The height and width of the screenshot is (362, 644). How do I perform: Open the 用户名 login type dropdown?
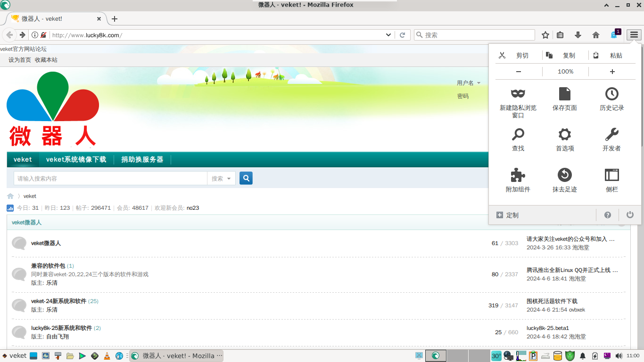coord(469,83)
